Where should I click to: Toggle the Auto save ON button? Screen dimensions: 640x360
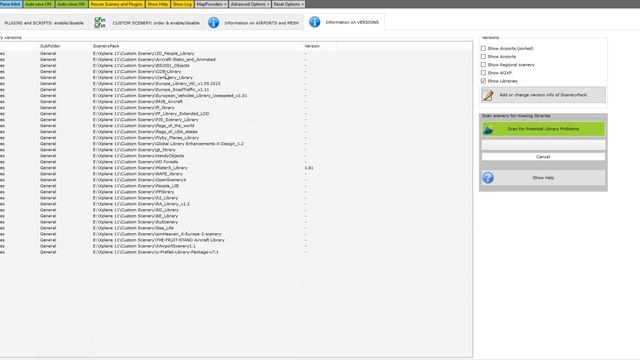(38, 4)
